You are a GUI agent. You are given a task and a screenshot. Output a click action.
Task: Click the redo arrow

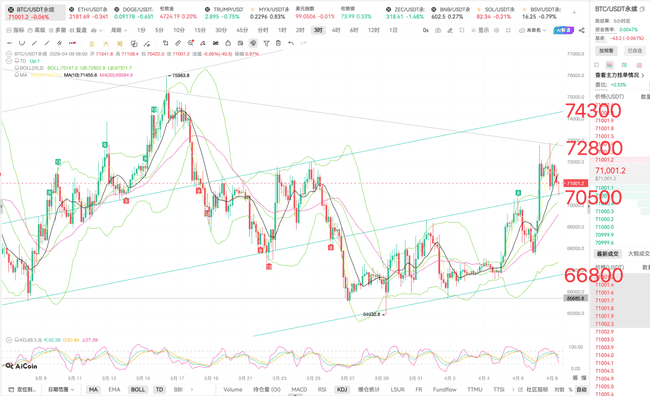pyautogui.click(x=303, y=43)
